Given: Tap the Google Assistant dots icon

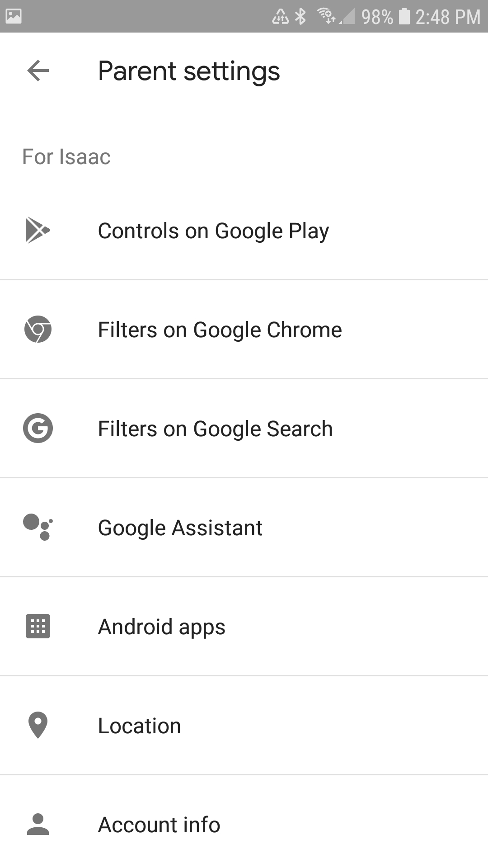Looking at the screenshot, I should pyautogui.click(x=38, y=527).
